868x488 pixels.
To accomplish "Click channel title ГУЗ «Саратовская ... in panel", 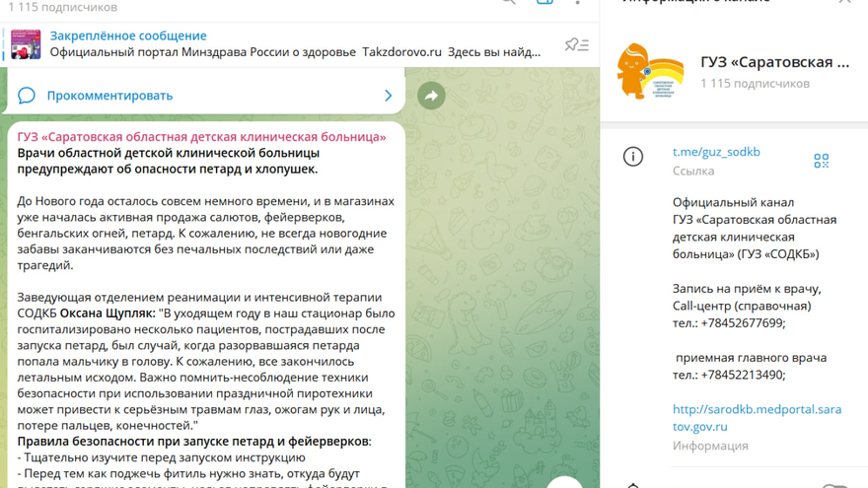I will [x=775, y=62].
